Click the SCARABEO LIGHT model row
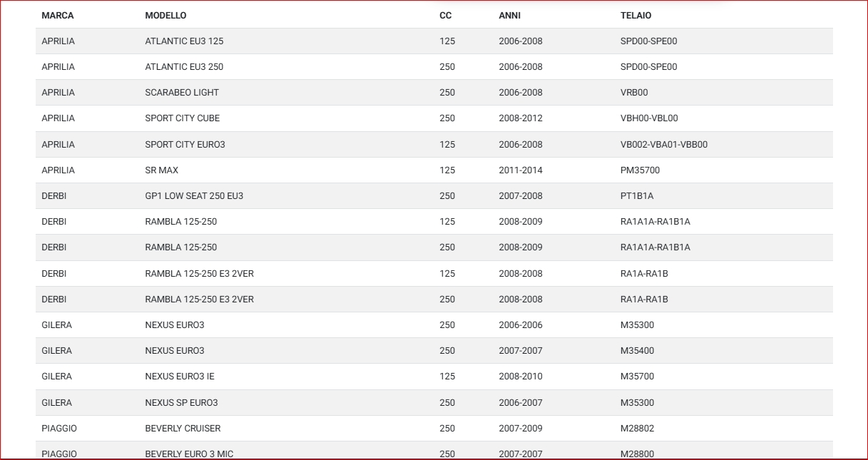The width and height of the screenshot is (868, 460). coord(182,93)
